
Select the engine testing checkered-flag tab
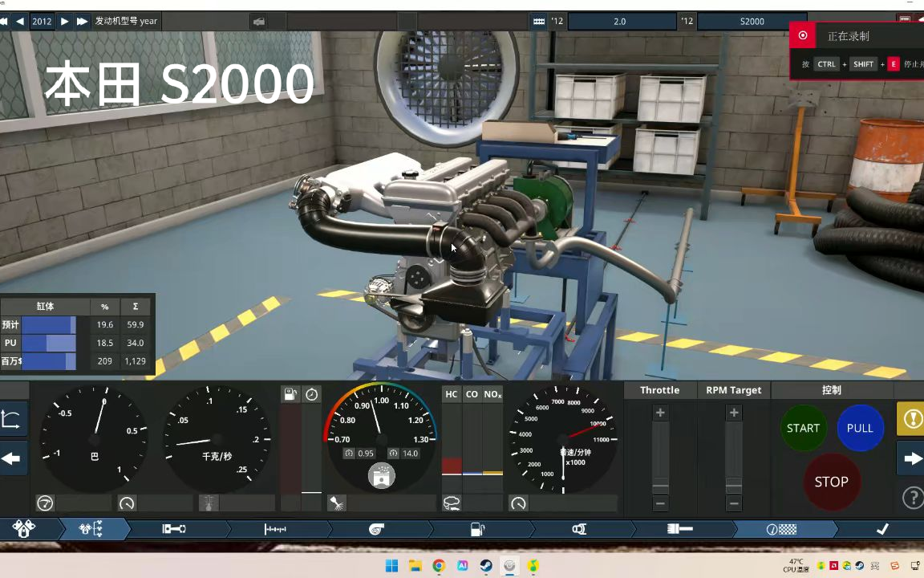(781, 529)
